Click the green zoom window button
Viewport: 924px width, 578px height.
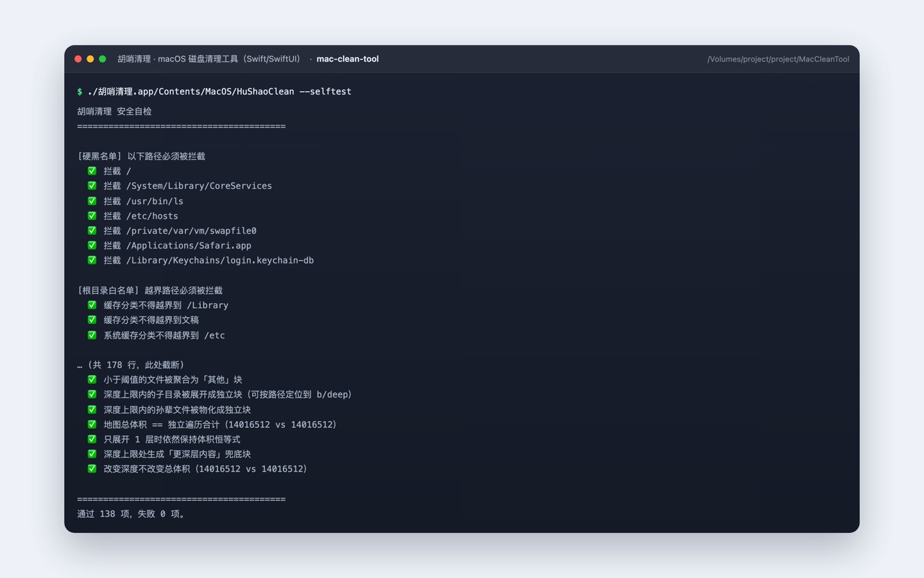[103, 59]
